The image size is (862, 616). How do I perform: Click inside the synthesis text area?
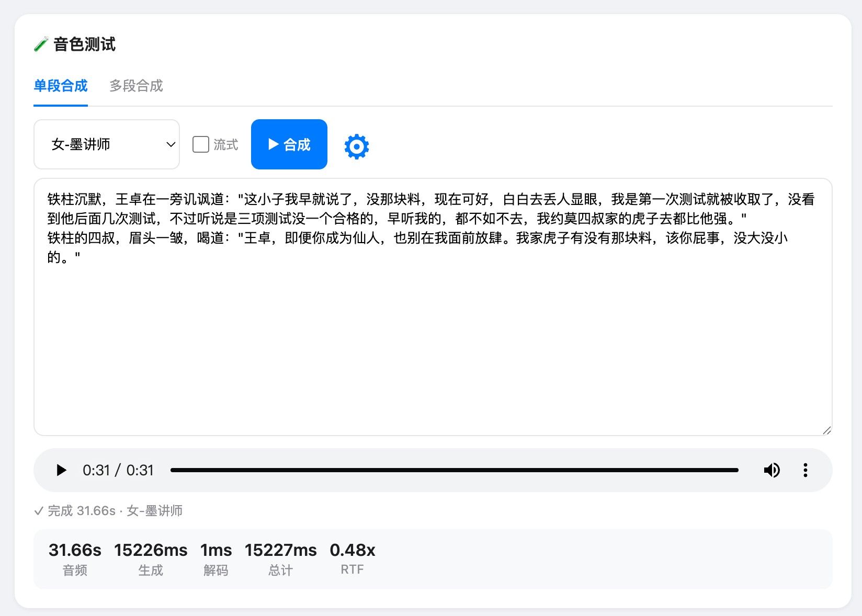[433, 307]
